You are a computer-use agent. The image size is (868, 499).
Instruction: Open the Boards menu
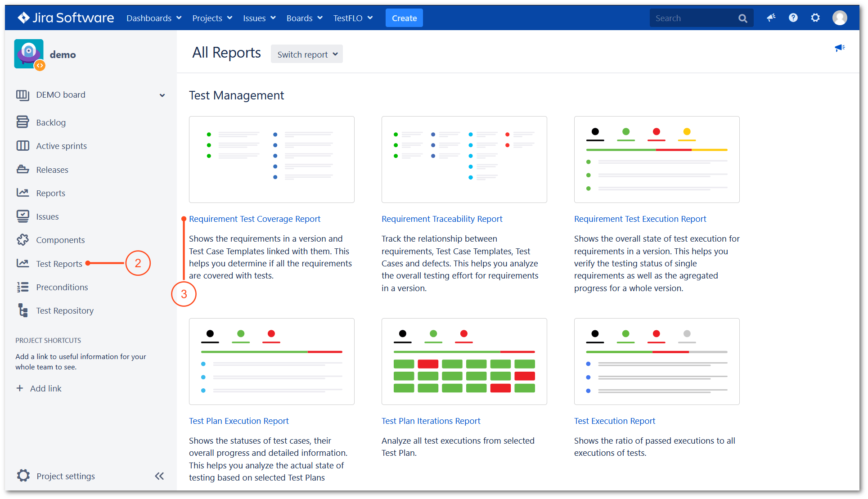coord(304,18)
